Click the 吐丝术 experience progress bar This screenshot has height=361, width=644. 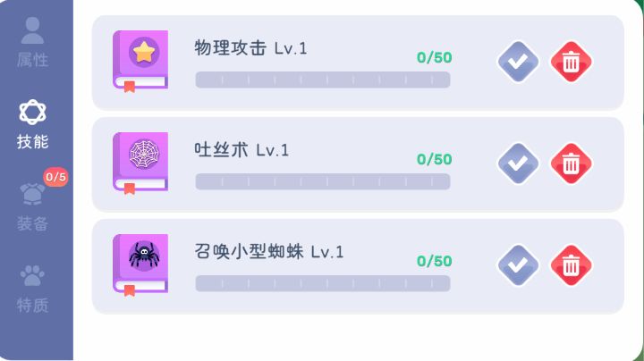click(x=322, y=181)
